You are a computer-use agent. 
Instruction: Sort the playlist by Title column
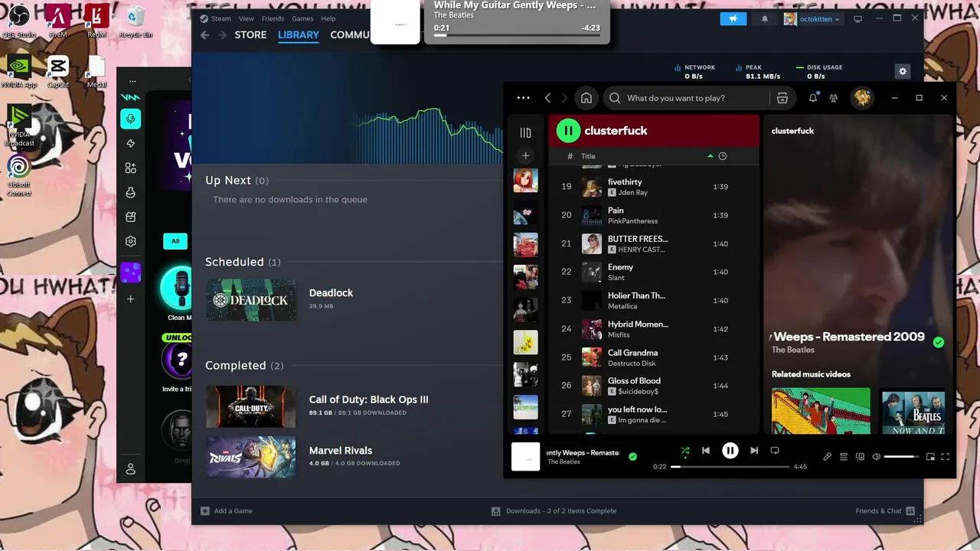pos(588,156)
